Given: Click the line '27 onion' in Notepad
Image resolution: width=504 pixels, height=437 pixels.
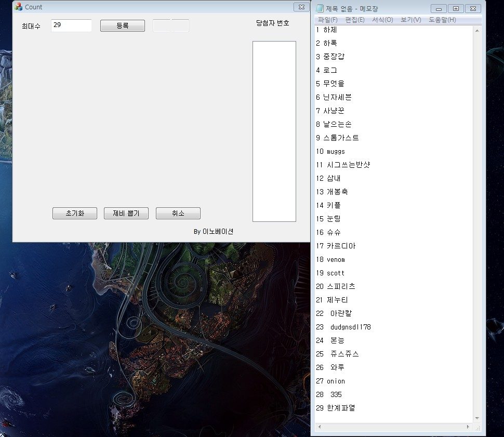Looking at the screenshot, I should click(x=330, y=381).
